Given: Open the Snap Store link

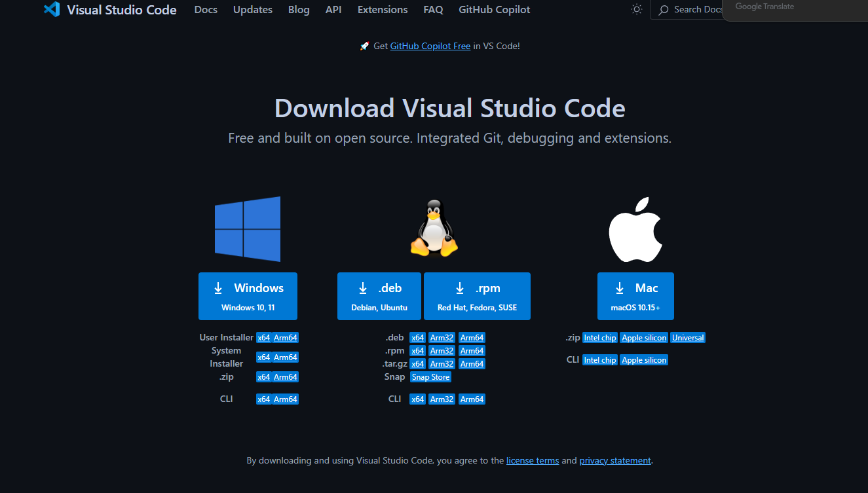Looking at the screenshot, I should coord(431,377).
